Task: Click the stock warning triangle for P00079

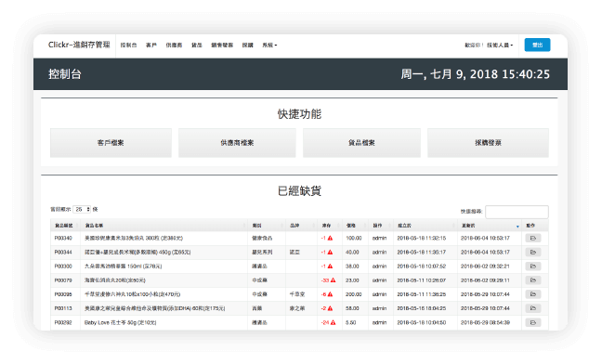Action: [333, 280]
